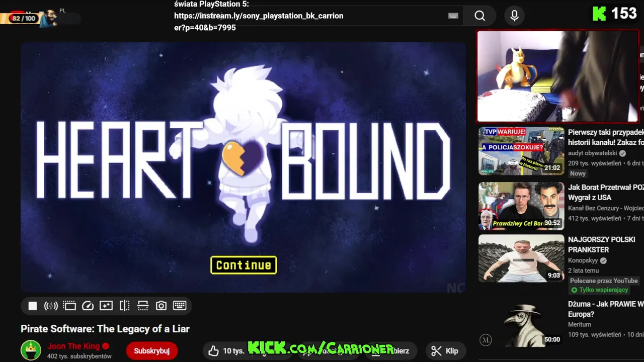This screenshot has width=644, height=362.
Task: Open the Kanał Bez Cenzury channel
Action: 606,208
